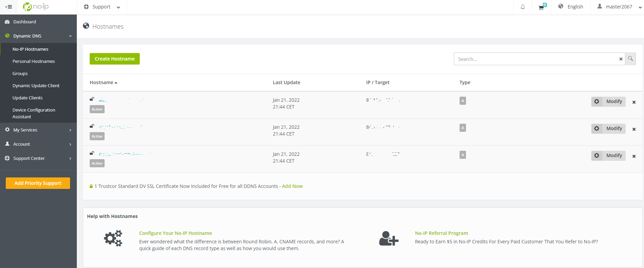Image resolution: width=644 pixels, height=268 pixels.
Task: Open the Support dropdown menu
Action: pyautogui.click(x=102, y=7)
